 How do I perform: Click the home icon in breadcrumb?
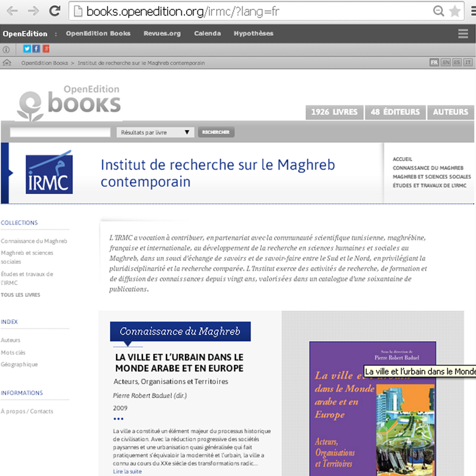click(7, 63)
